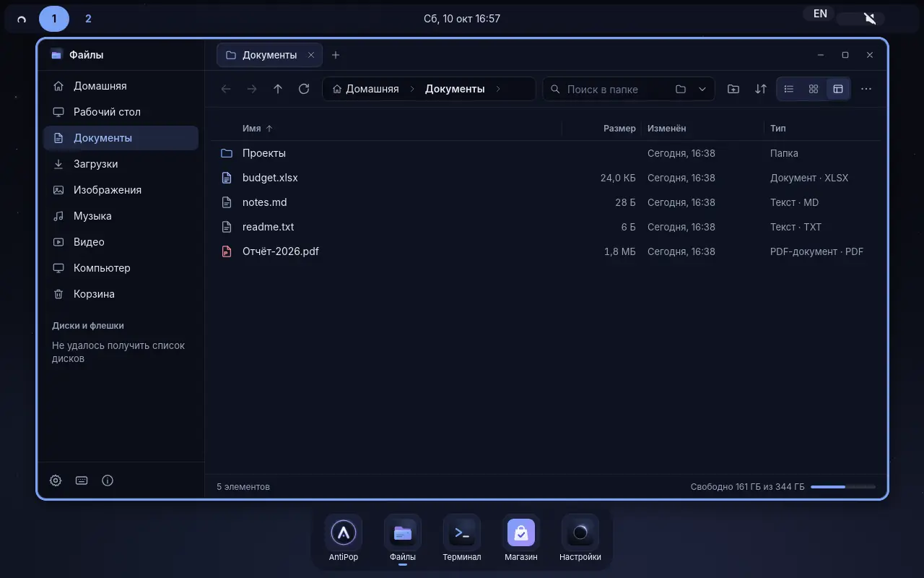
Task: Go back with the left arrow button
Action: pos(226,89)
